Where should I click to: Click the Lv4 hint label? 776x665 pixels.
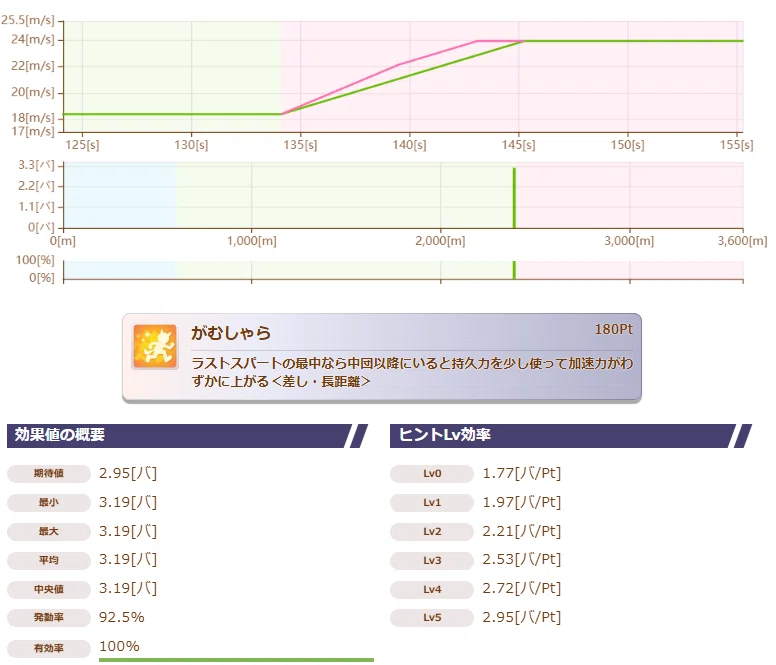pos(432,589)
